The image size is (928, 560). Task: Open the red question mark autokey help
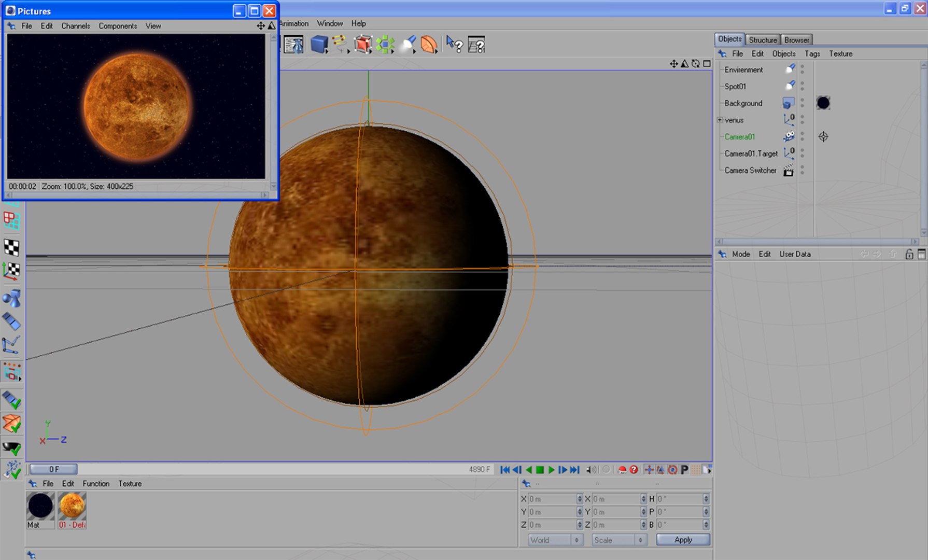pos(634,470)
